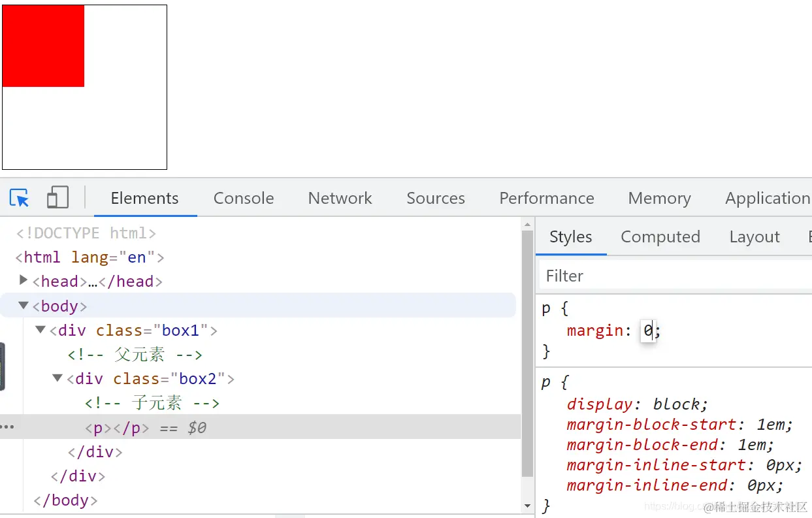Switch to the Console tab
Image resolution: width=812 pixels, height=518 pixels.
pos(244,198)
